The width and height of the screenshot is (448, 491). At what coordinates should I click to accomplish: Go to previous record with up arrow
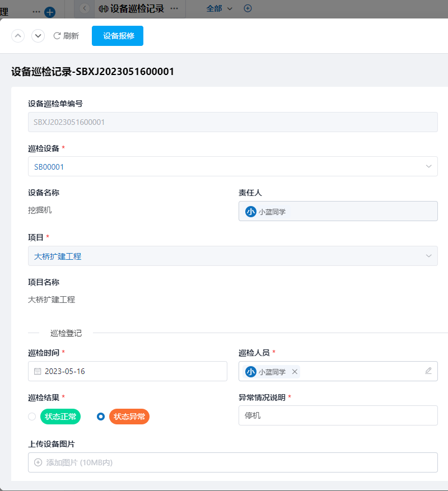18,36
